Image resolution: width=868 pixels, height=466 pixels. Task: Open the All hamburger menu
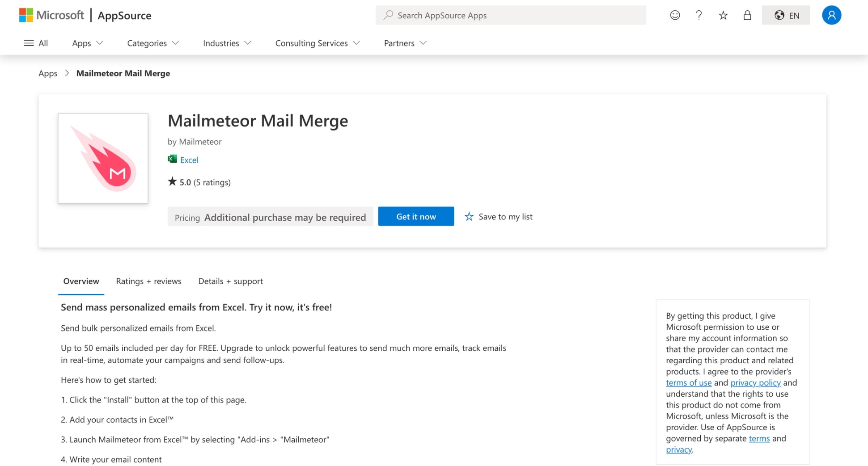point(36,43)
